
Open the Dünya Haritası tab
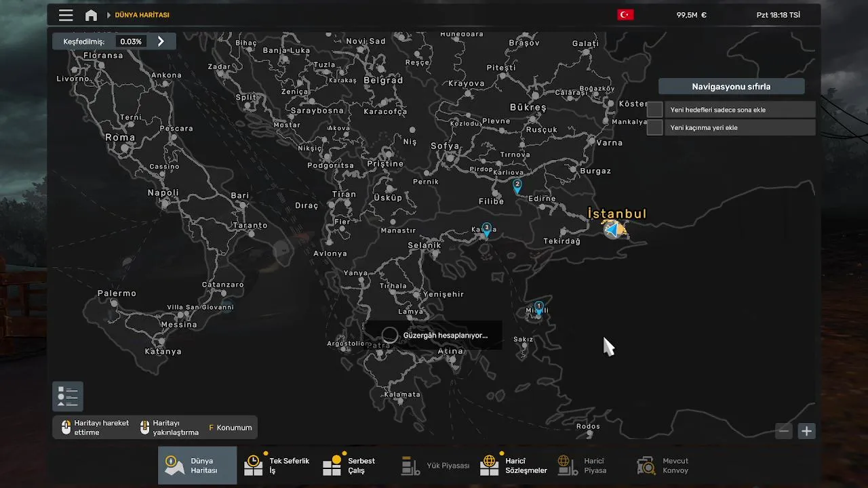[x=197, y=466]
